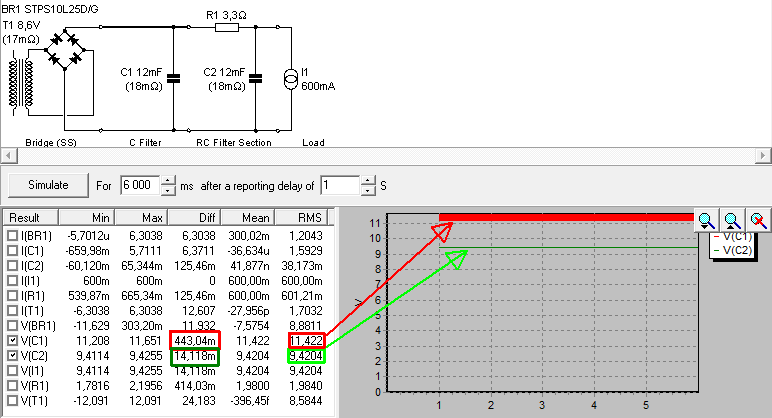The height and width of the screenshot is (418, 772).
Task: Decrease simulation duration with down arrow
Action: 168,191
